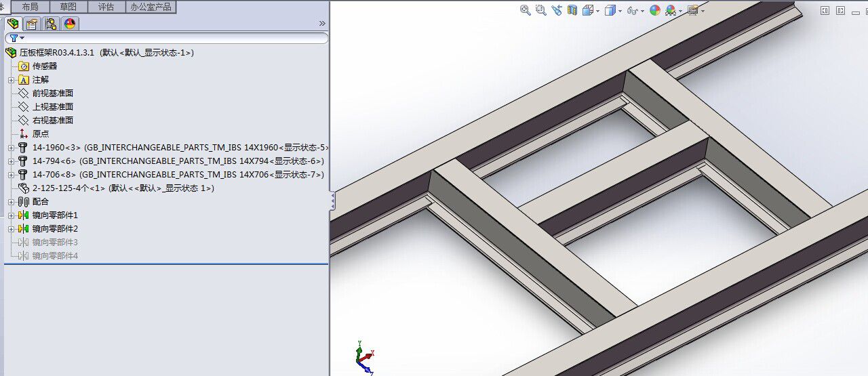
Task: Expand the 14-1960<3> component node
Action: click(x=11, y=148)
